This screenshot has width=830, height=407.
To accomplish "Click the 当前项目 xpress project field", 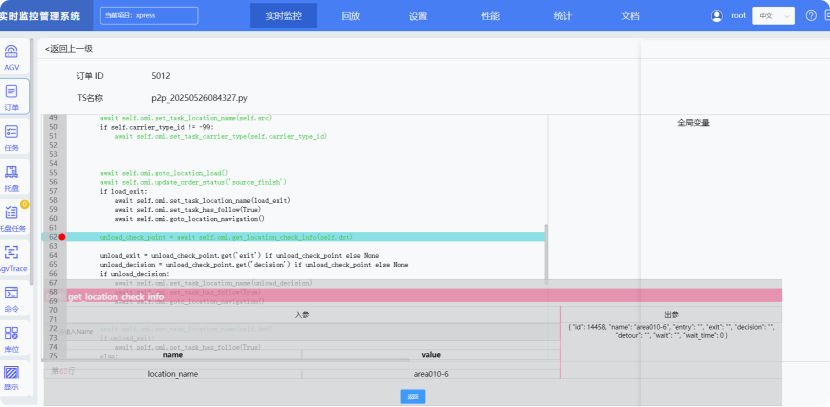I will point(149,15).
